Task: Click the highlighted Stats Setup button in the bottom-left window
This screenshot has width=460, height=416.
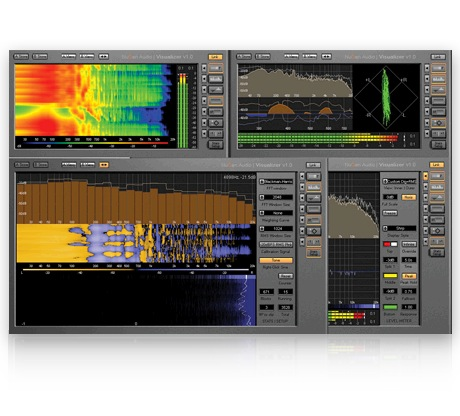Action: tap(314, 253)
